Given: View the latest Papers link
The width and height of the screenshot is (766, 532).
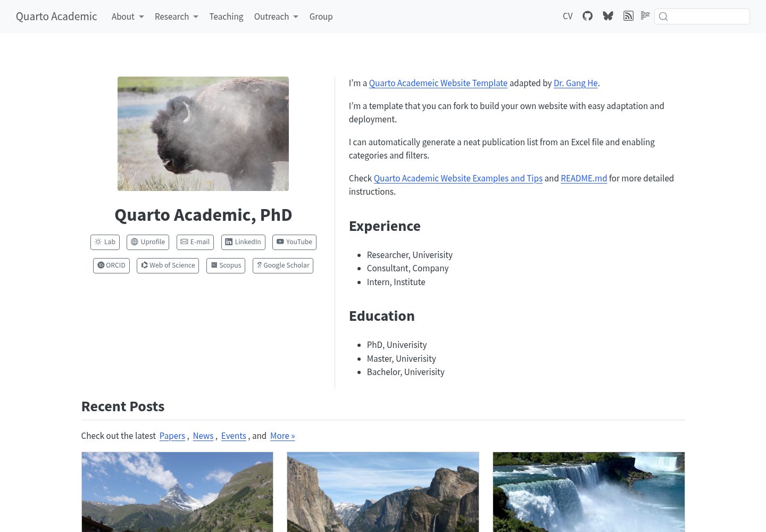Looking at the screenshot, I should [x=172, y=436].
